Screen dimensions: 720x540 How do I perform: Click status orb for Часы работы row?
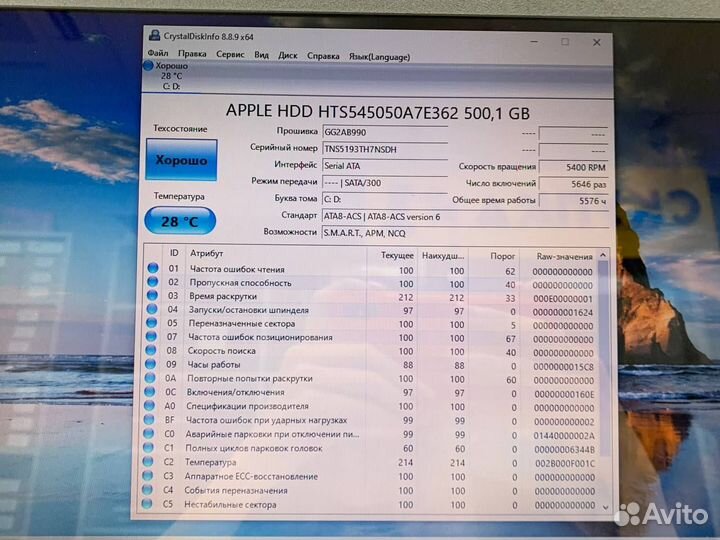point(150,364)
